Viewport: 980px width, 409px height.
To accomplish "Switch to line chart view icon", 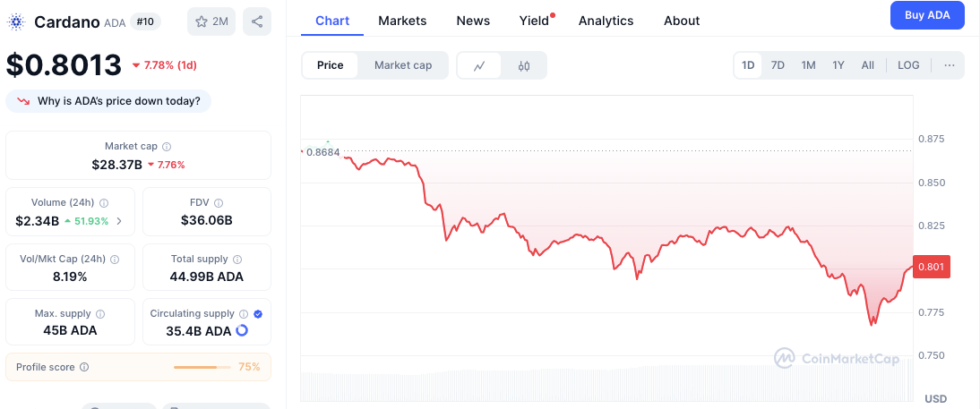I will [x=479, y=65].
